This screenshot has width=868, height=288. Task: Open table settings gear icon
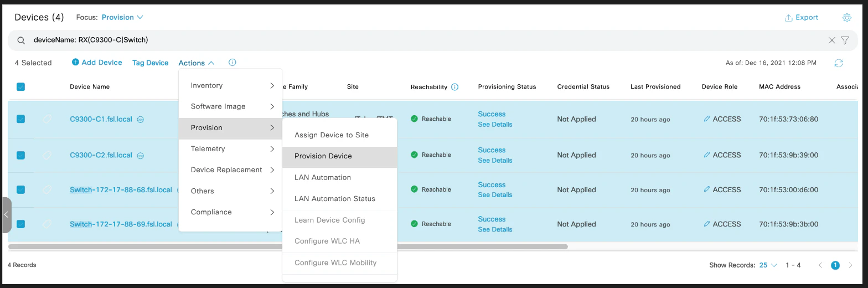pyautogui.click(x=846, y=18)
